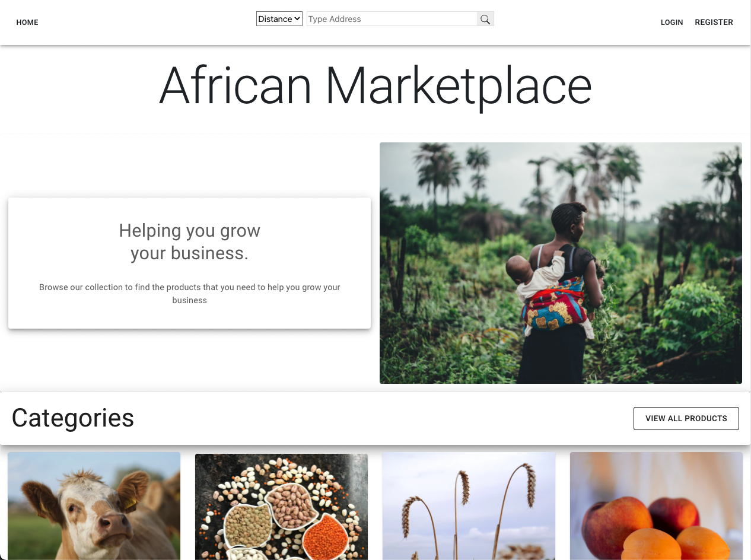
Task: Select the cow category thumbnail
Action: 94,506
